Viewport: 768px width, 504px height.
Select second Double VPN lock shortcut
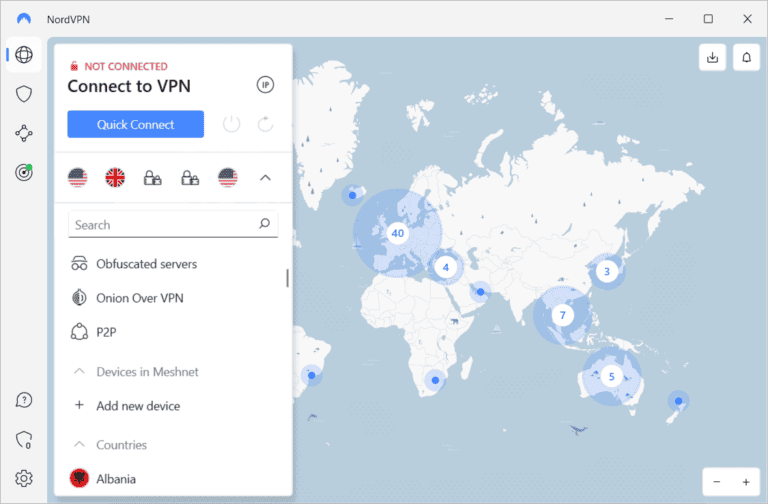click(190, 177)
